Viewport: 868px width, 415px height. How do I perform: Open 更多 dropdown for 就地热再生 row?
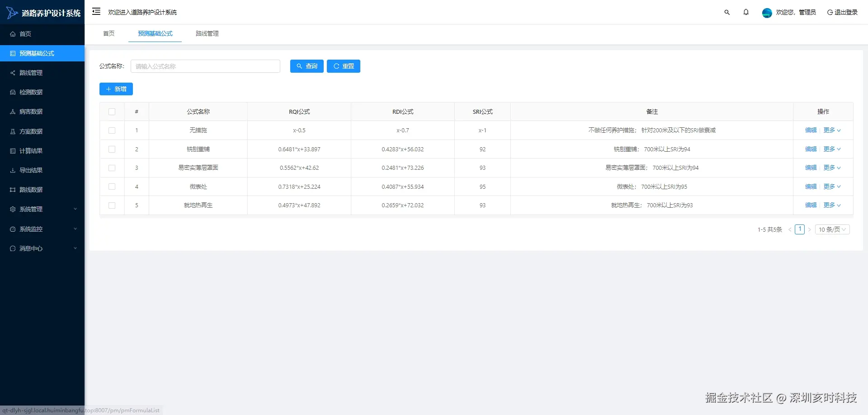click(832, 205)
